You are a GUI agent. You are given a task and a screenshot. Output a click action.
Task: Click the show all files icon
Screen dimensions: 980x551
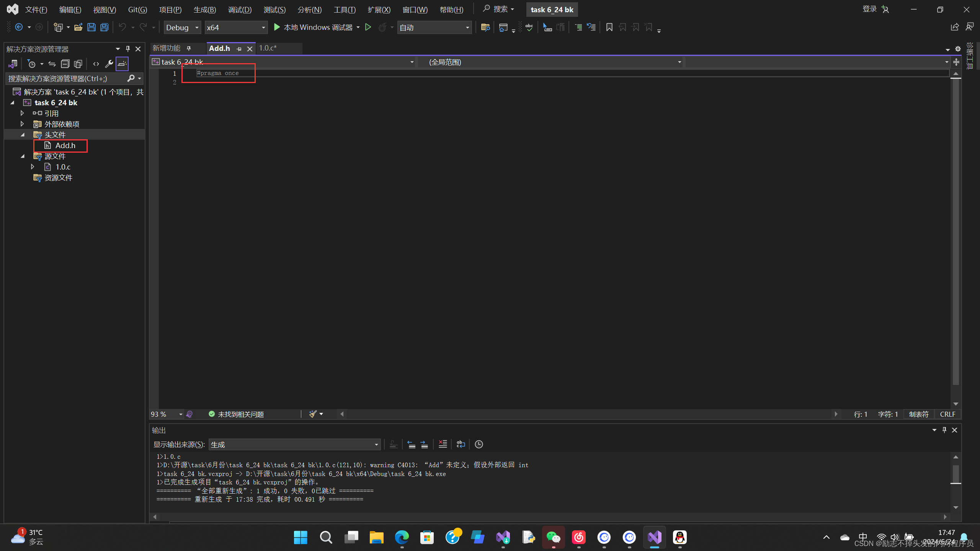[78, 64]
